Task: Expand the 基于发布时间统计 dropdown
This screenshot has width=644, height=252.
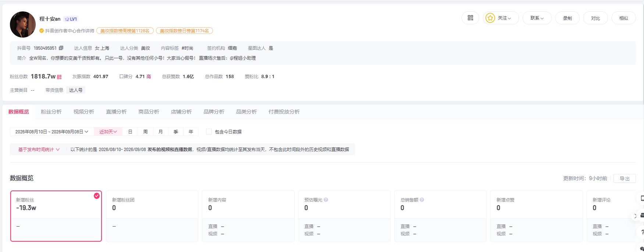Action: click(39, 150)
